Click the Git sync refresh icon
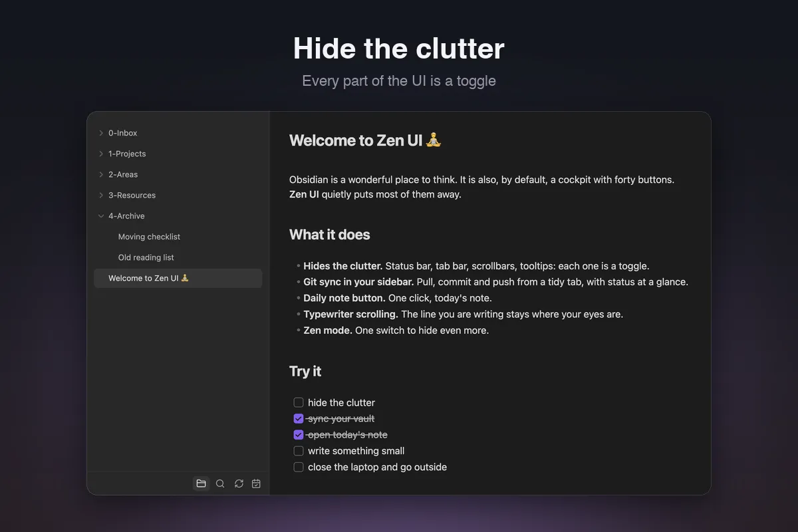This screenshot has width=798, height=532. coord(239,483)
